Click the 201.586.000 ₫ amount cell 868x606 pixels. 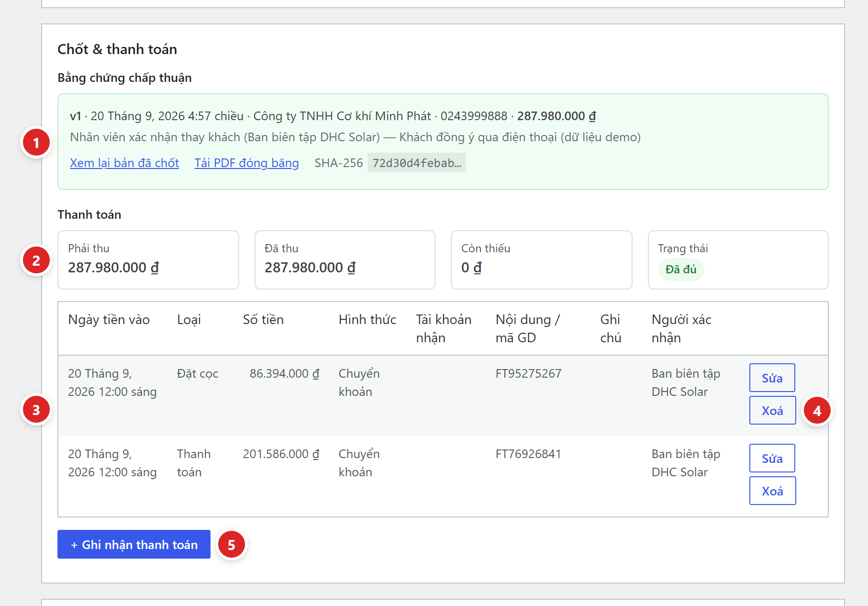coord(281,454)
